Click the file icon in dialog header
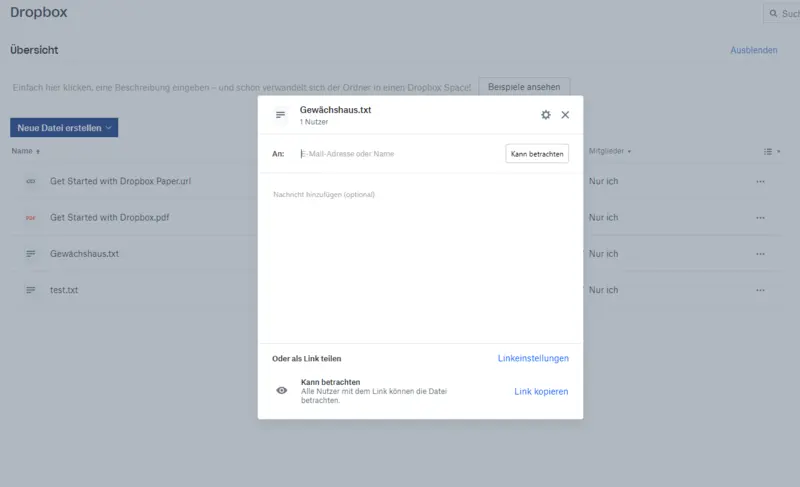Screen dimensions: 800x487 [281, 115]
